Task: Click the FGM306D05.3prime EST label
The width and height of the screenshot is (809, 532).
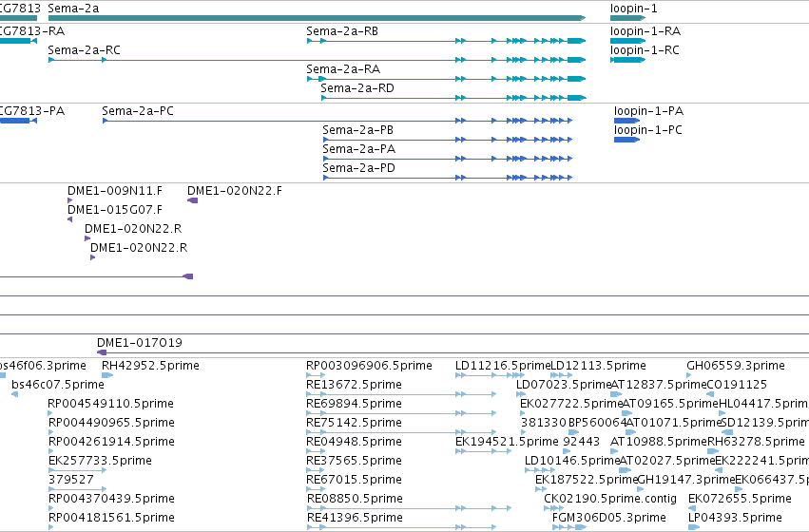Action: [x=608, y=518]
